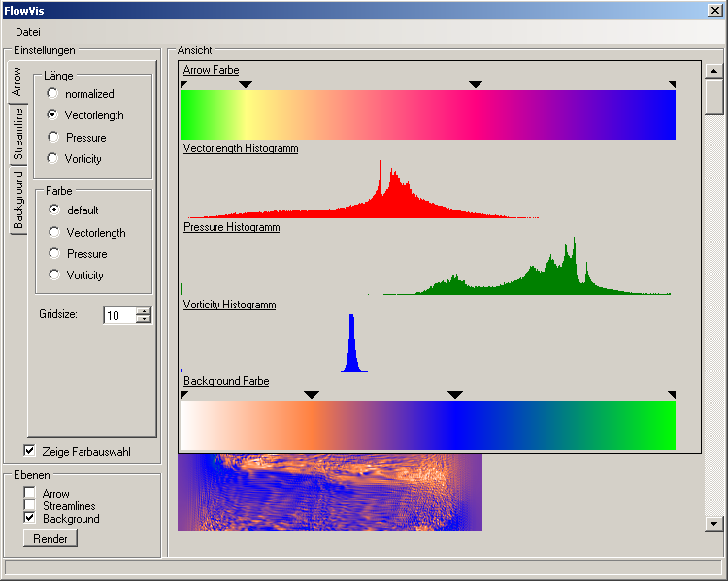Close the FlowVis window
This screenshot has height=581, width=728.
(x=714, y=11)
